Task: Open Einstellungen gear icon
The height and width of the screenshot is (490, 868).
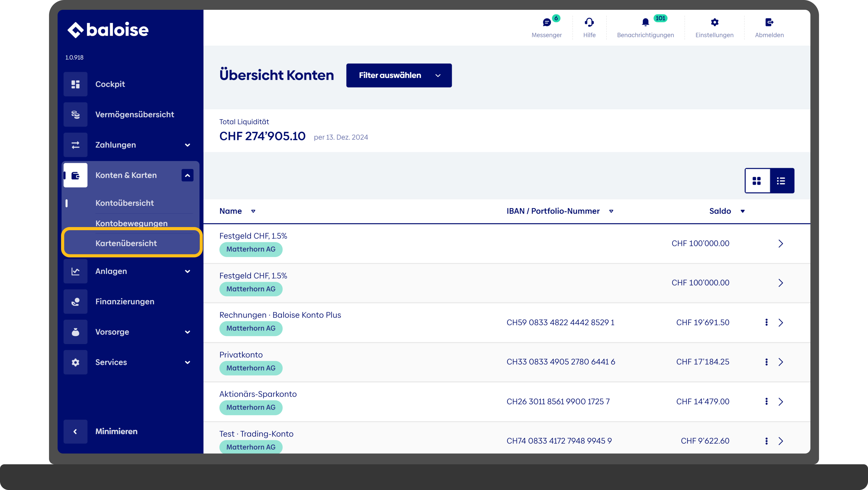Action: tap(714, 23)
